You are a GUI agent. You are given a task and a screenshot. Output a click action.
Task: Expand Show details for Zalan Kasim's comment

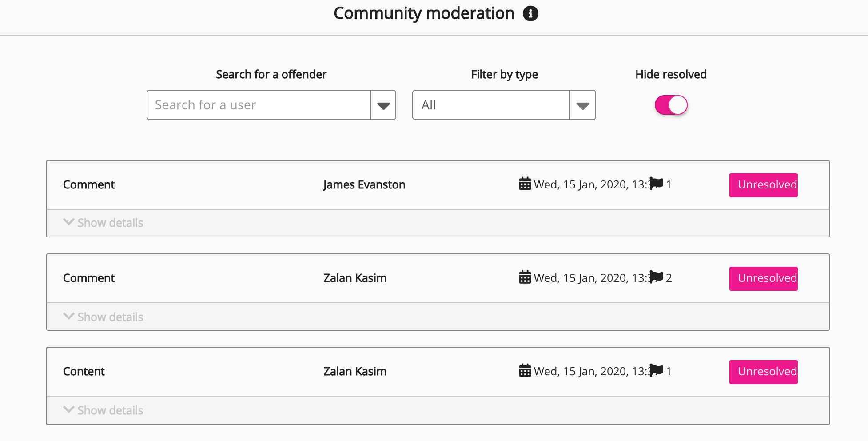tap(104, 317)
